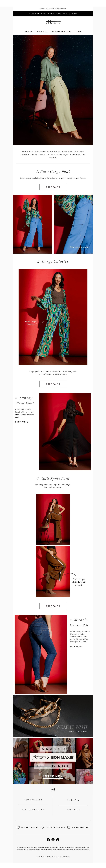Screen dimensions: 106x868
Task: Click the Free Aus Shipping box icon
Action: point(18,827)
